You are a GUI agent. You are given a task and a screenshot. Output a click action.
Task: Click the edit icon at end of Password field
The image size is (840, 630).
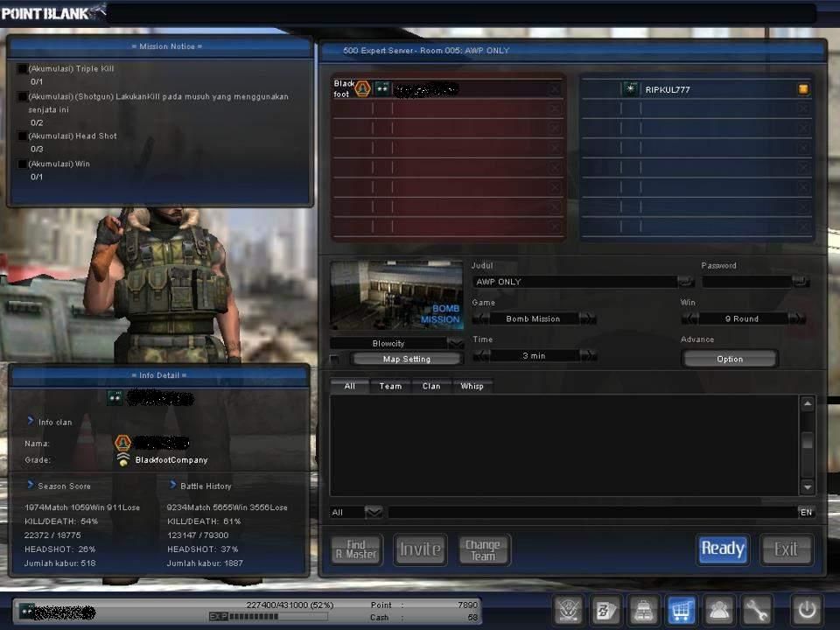coord(801,282)
